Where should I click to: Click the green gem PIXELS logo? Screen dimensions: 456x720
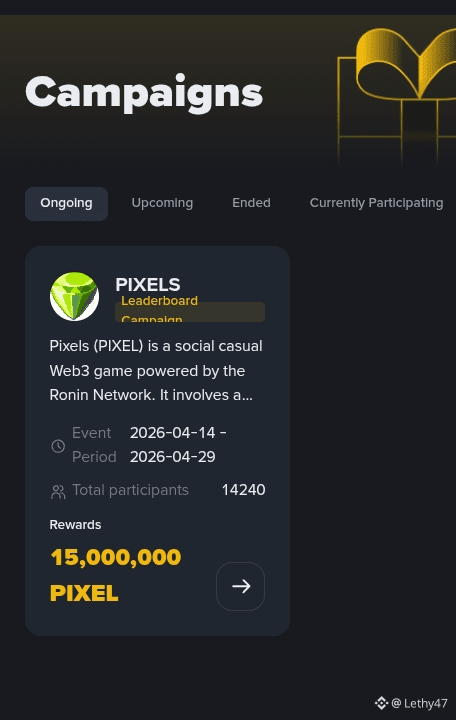pyautogui.click(x=74, y=296)
